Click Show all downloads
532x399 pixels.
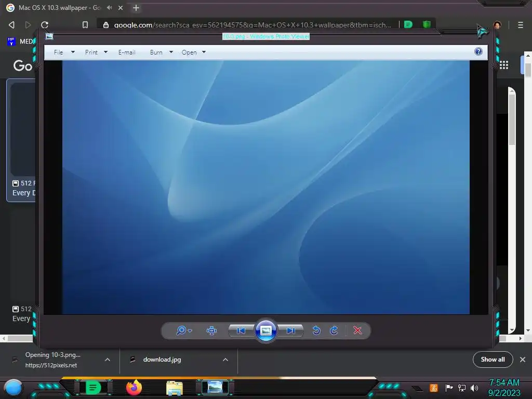pos(493,360)
